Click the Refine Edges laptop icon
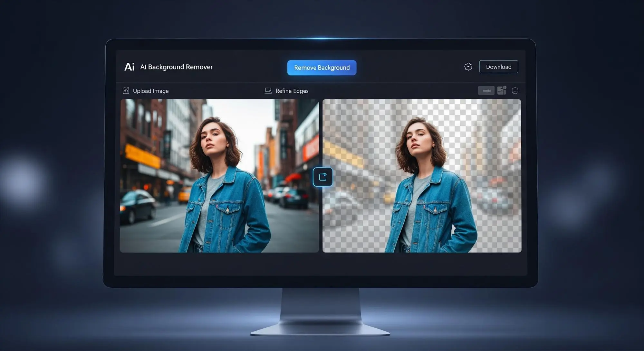Viewport: 644px width, 351px height. (x=268, y=91)
